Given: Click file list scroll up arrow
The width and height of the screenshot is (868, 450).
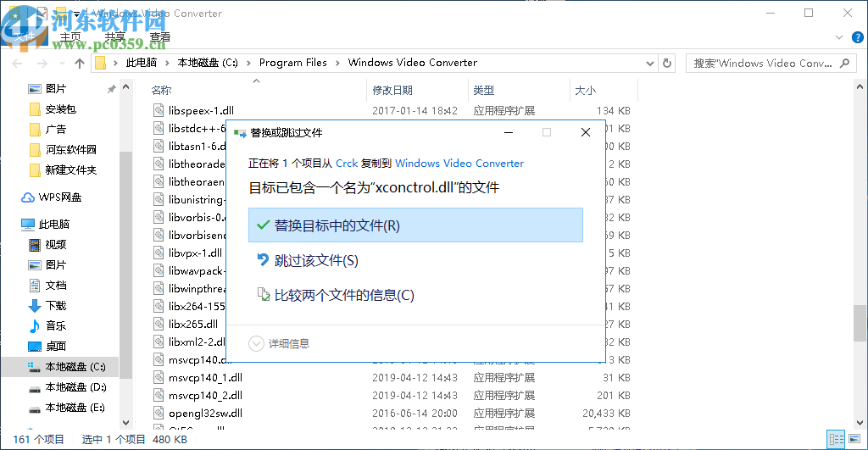Looking at the screenshot, I should coord(860,87).
